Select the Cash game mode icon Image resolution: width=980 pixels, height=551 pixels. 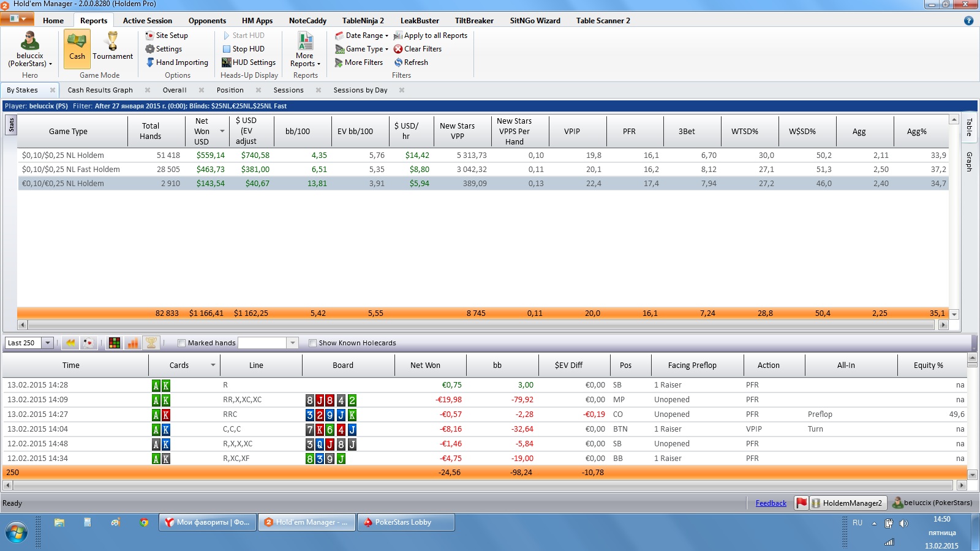[77, 48]
